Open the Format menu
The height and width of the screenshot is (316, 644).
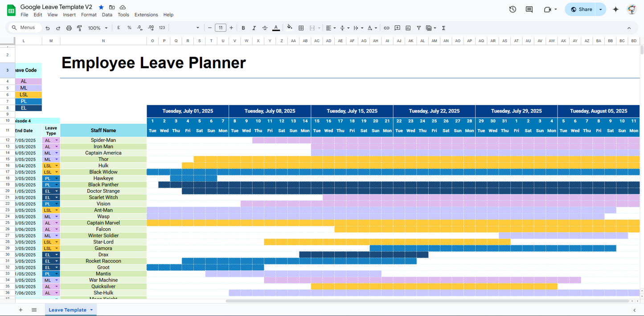[89, 15]
